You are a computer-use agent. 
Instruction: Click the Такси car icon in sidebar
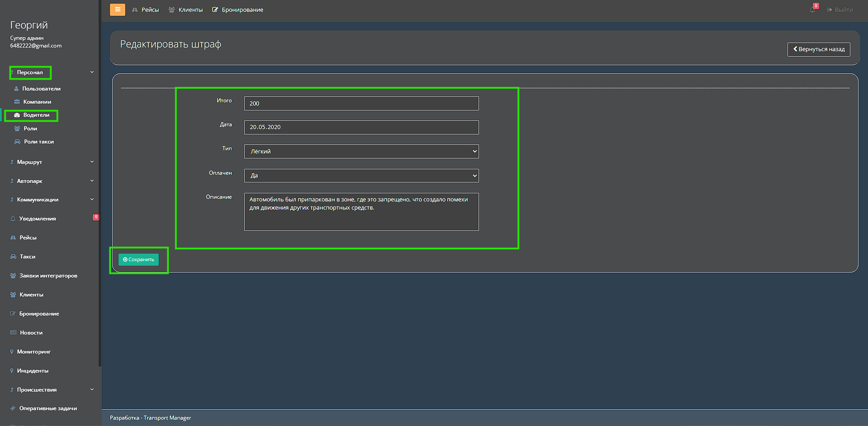[x=13, y=257]
